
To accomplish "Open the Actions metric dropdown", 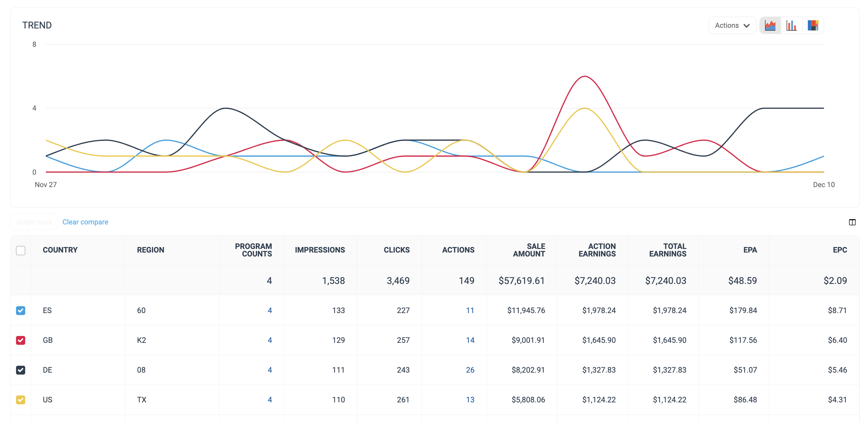I will pyautogui.click(x=732, y=25).
